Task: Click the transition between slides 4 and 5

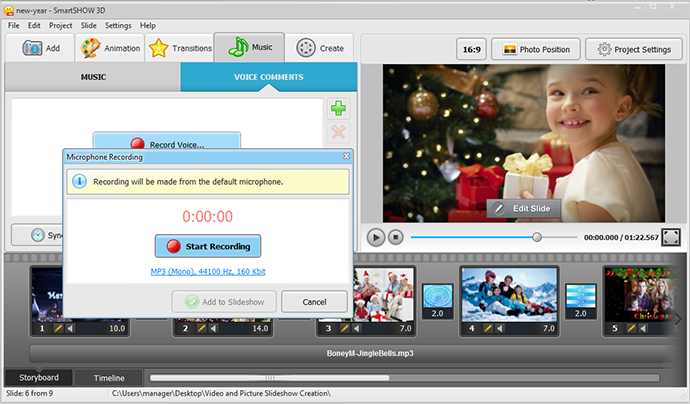Action: pyautogui.click(x=580, y=301)
